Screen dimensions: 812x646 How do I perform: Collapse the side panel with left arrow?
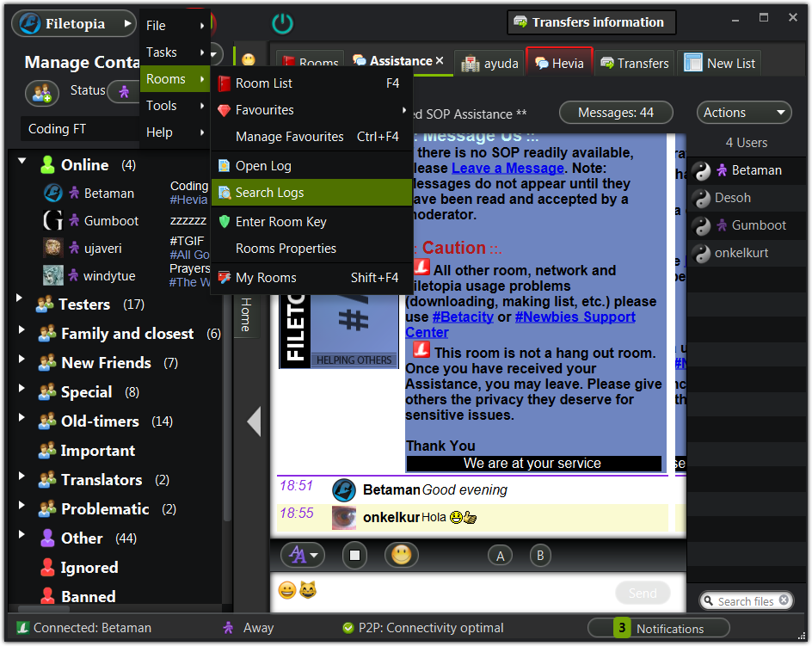coord(254,421)
